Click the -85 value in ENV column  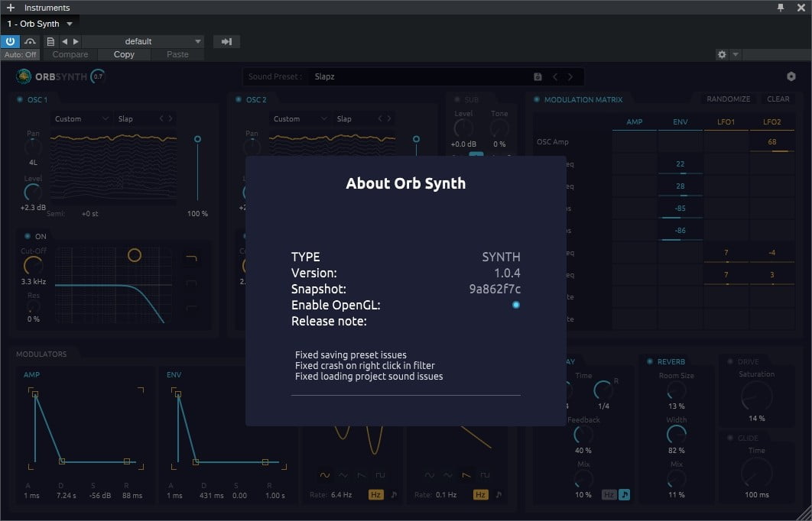click(680, 209)
